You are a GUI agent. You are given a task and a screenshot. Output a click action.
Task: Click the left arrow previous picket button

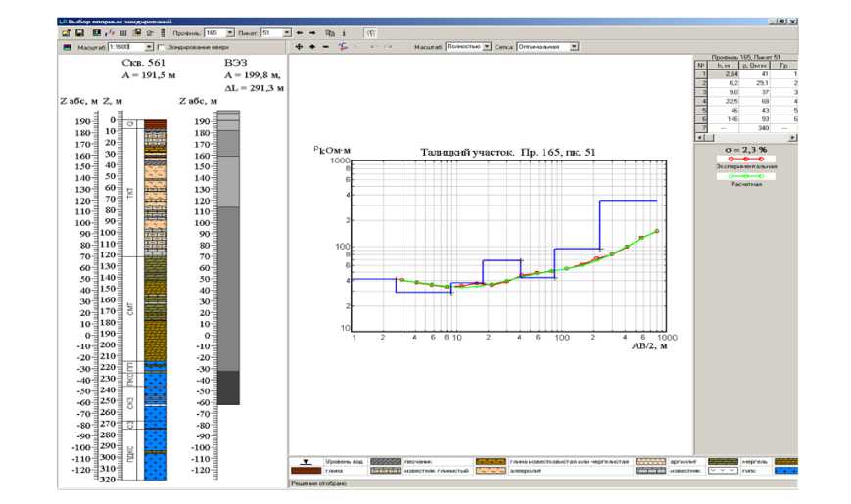298,32
